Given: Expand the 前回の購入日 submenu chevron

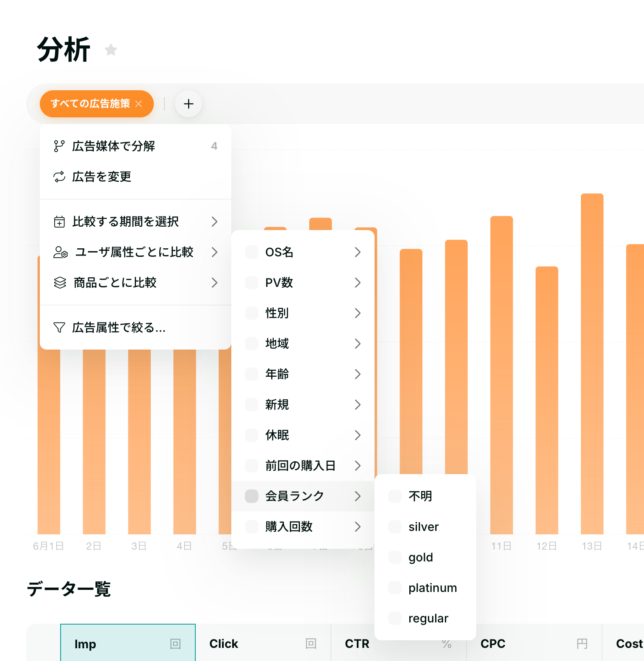Looking at the screenshot, I should click(358, 466).
